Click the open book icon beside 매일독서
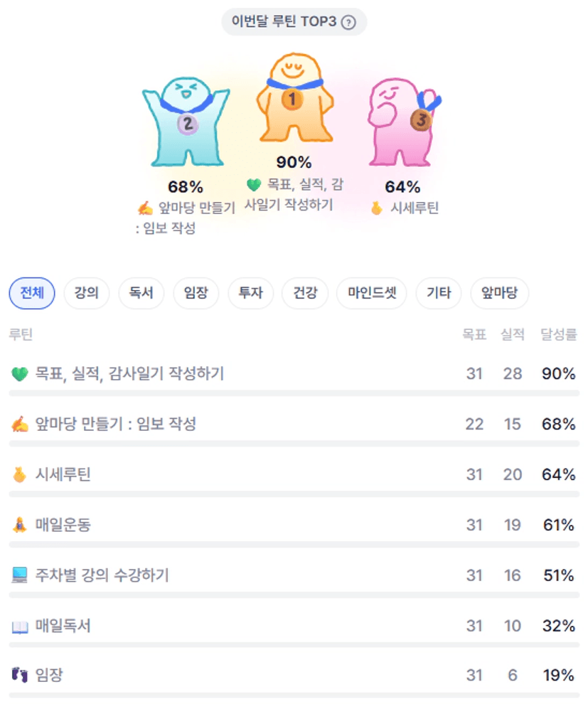 click(19, 627)
